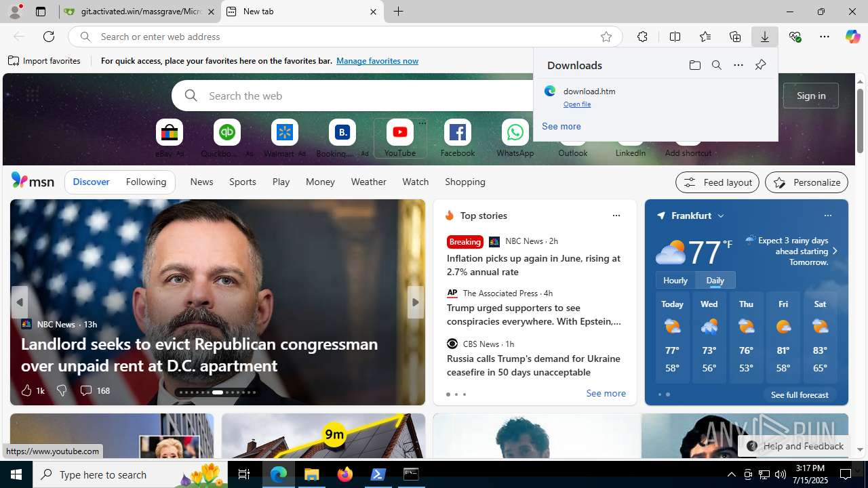This screenshot has height=488, width=868.
Task: Open weather card more options
Action: click(x=827, y=216)
